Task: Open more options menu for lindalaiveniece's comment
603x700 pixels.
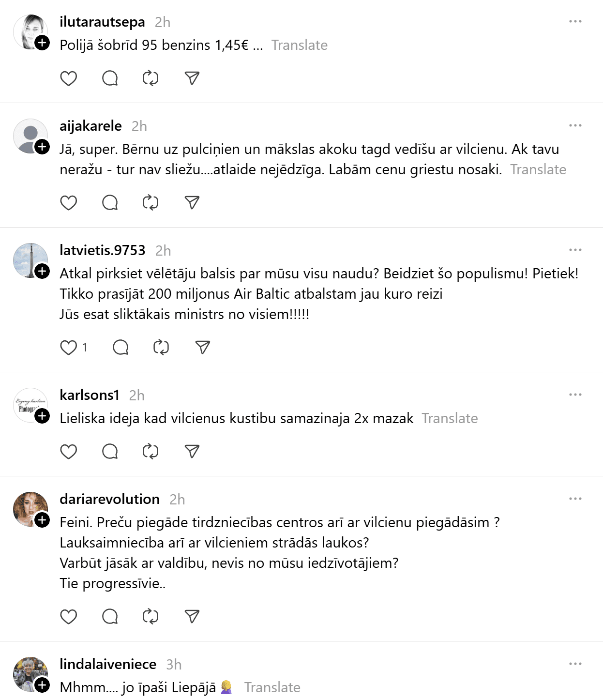Action: [575, 664]
